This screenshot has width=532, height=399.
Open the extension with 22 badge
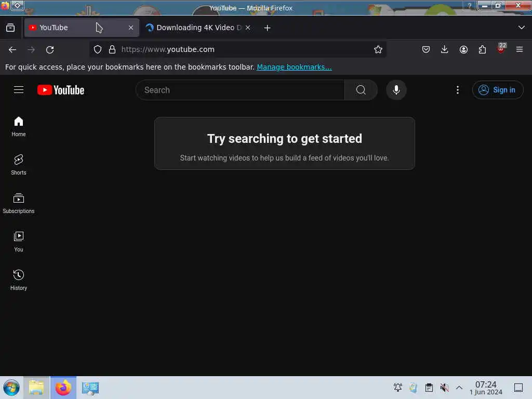(501, 48)
